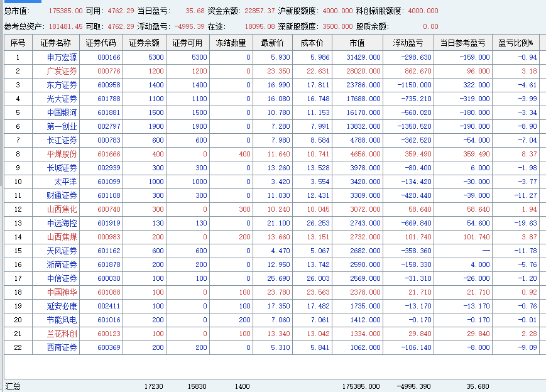The width and height of the screenshot is (546, 392).
Task: Click stock code 601919
Action: point(109,223)
